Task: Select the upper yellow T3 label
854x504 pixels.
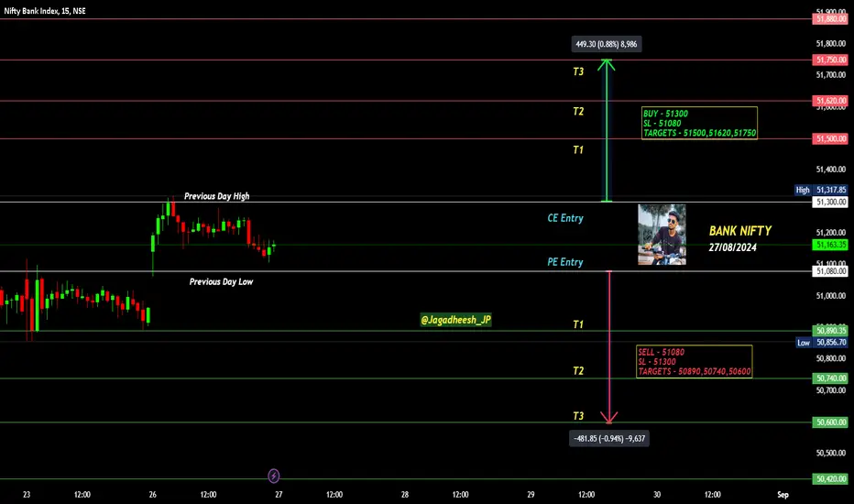Action: coord(578,71)
